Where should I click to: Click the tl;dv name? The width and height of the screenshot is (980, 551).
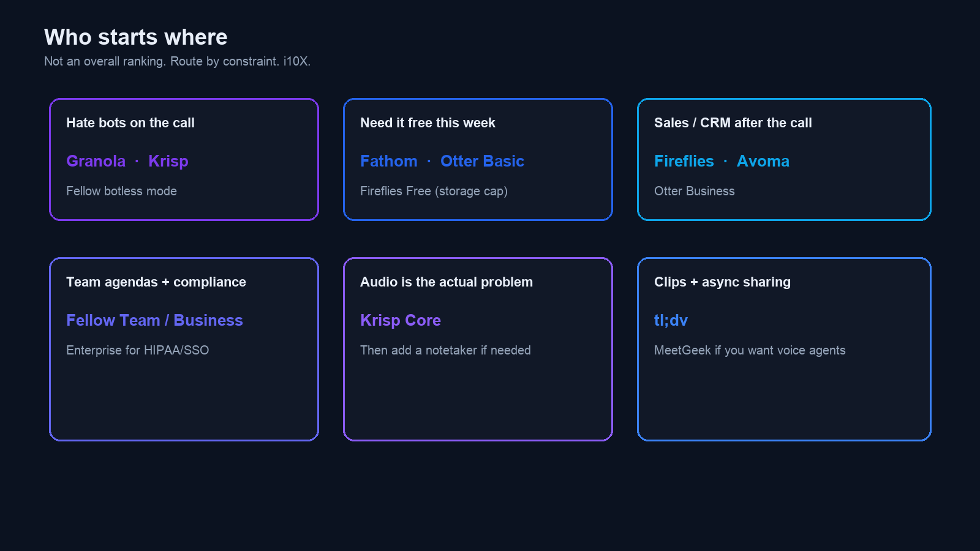(x=671, y=320)
